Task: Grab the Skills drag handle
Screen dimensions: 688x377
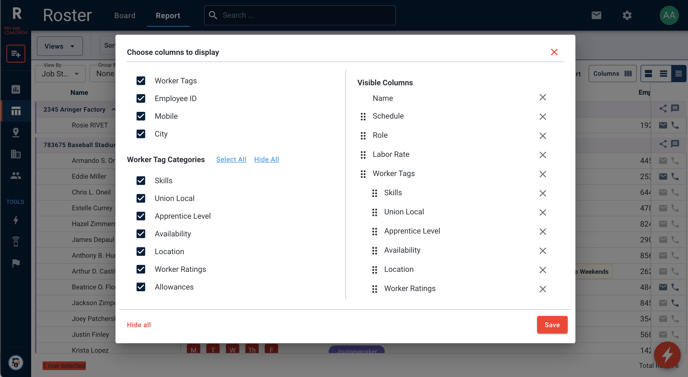Action: pos(374,194)
